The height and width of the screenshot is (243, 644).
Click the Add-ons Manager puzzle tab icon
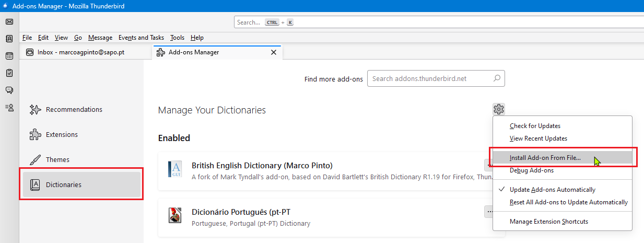click(161, 52)
